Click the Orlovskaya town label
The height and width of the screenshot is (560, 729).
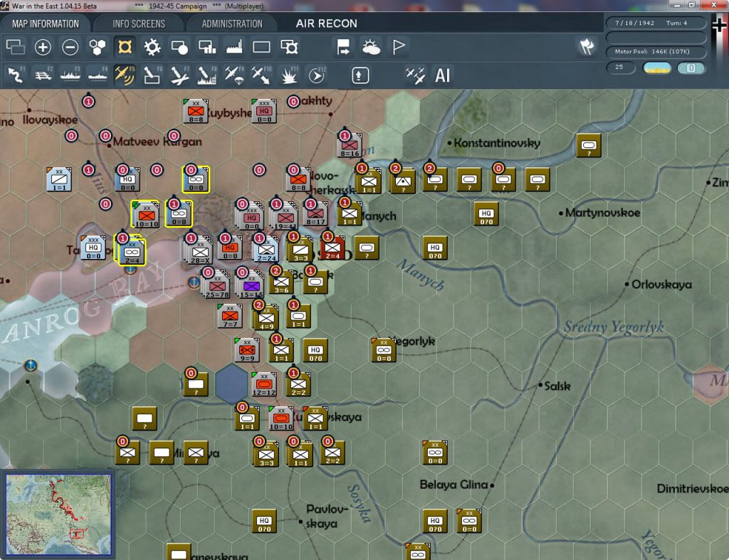(661, 285)
